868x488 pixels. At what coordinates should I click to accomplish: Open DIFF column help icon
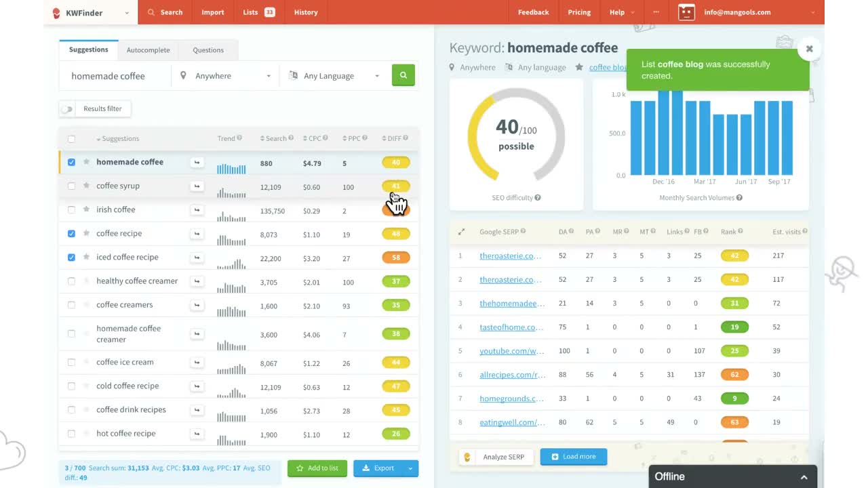click(406, 138)
